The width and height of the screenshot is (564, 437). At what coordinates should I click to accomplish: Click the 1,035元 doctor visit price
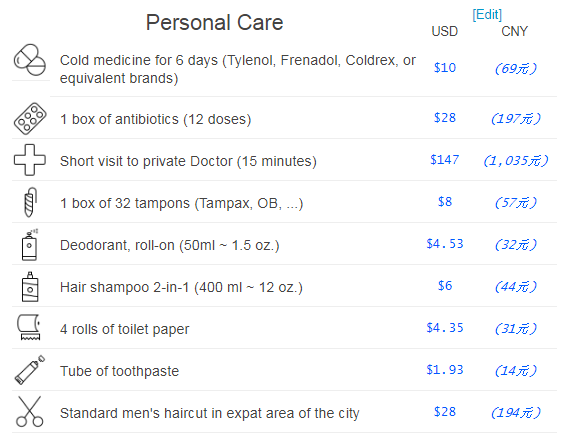coord(516,161)
